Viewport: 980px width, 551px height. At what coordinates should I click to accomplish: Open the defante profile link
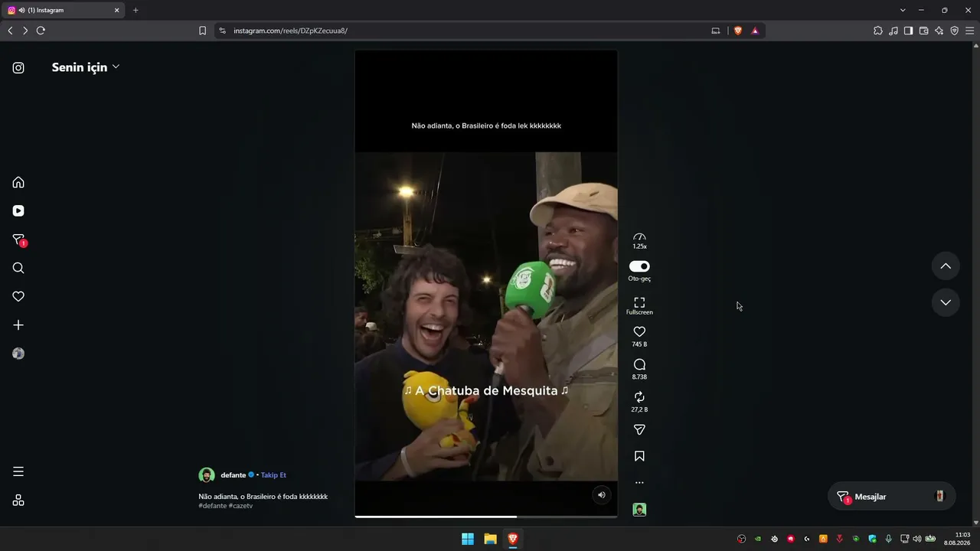tap(234, 475)
